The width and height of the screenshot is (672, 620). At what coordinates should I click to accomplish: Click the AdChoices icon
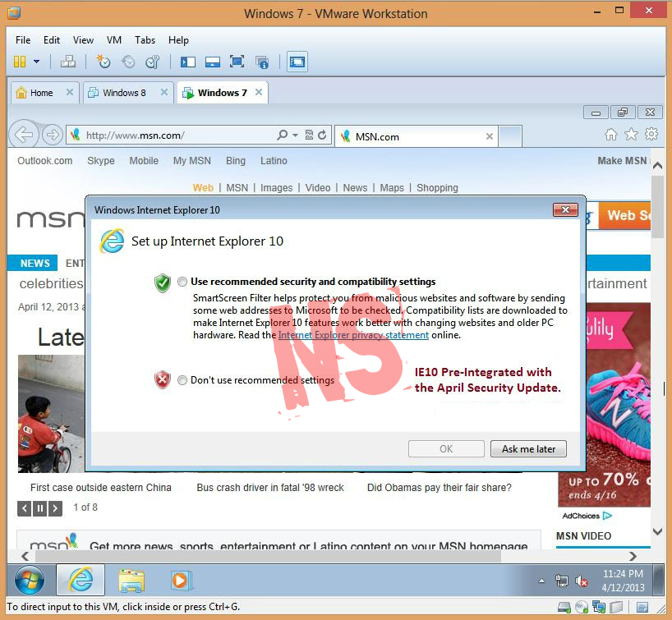607,516
